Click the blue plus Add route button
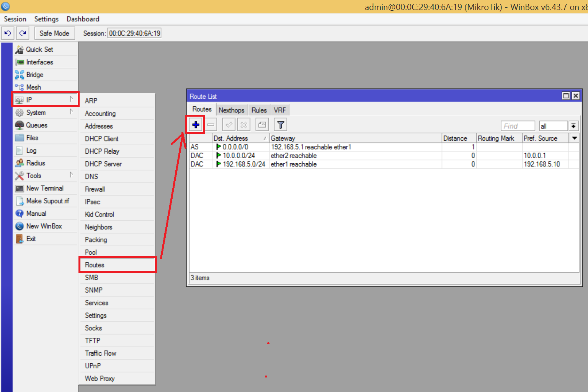This screenshot has height=392, width=588. coord(196,125)
